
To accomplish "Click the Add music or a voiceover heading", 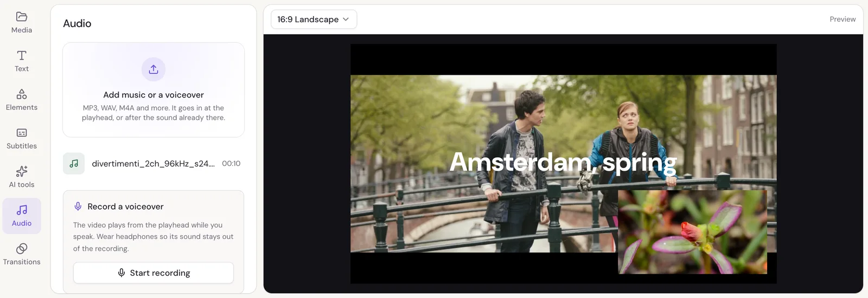I will [154, 95].
